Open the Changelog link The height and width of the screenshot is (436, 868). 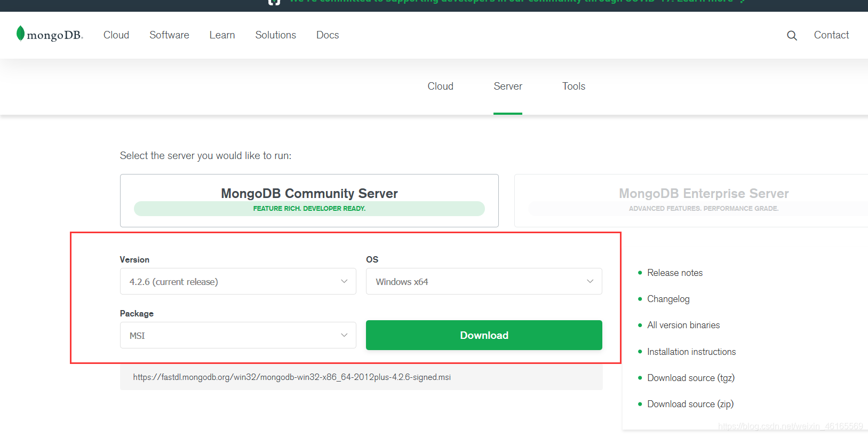click(668, 299)
